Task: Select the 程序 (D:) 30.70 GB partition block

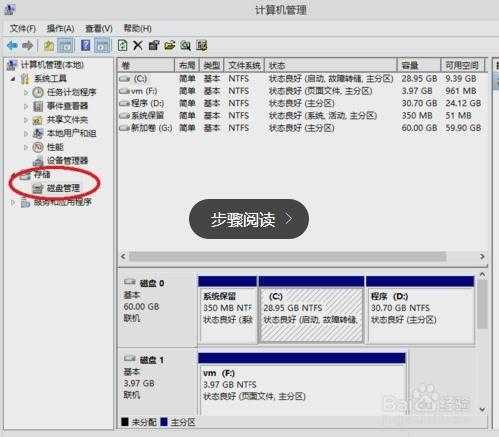Action: (x=420, y=310)
